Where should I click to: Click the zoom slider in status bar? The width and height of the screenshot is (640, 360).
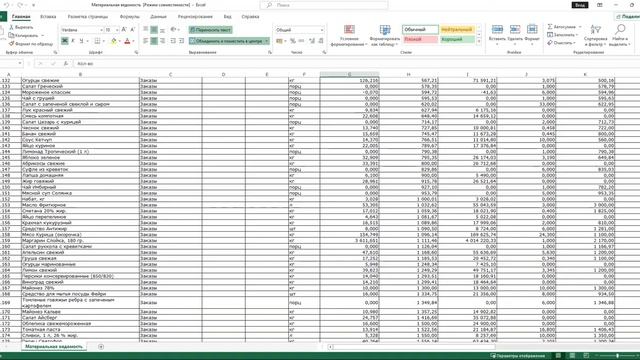617,356
